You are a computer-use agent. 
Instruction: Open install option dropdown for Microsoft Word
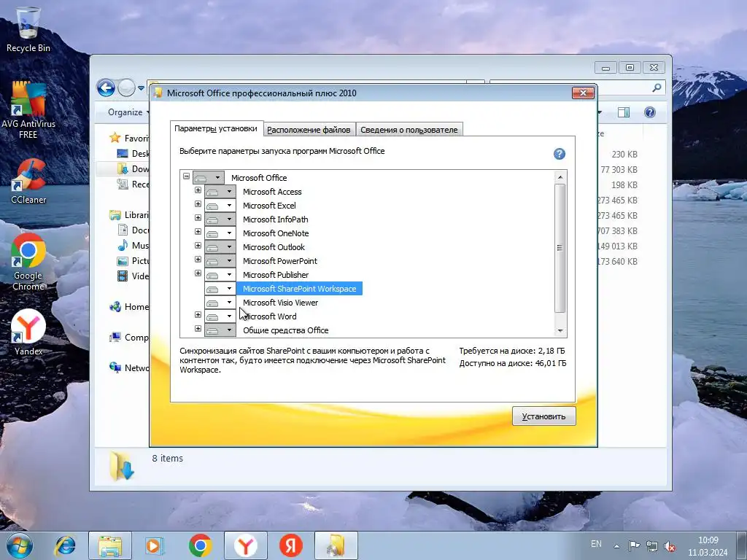coord(220,316)
